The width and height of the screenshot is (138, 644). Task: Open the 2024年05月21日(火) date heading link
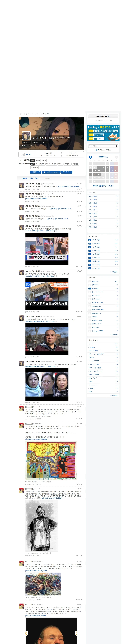[x=30, y=178]
